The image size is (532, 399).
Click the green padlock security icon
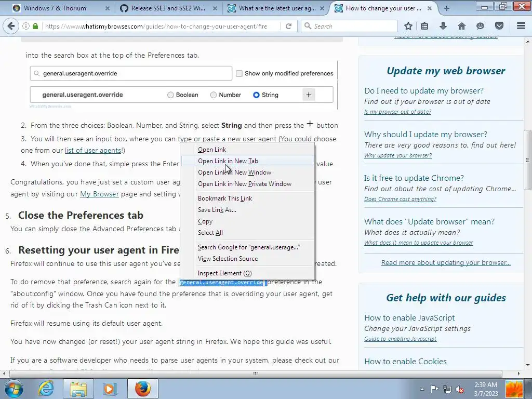pos(35,26)
